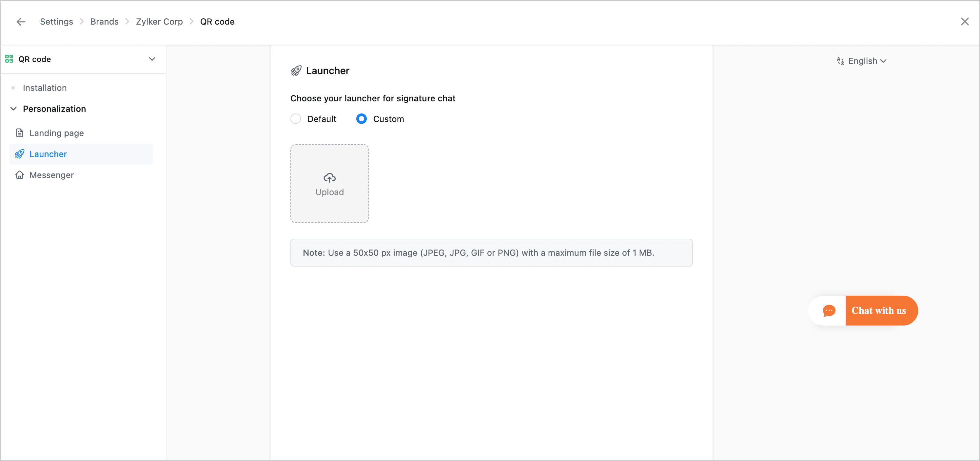Click the cloud upload icon
Viewport: 980px width, 461px height.
[x=329, y=178]
